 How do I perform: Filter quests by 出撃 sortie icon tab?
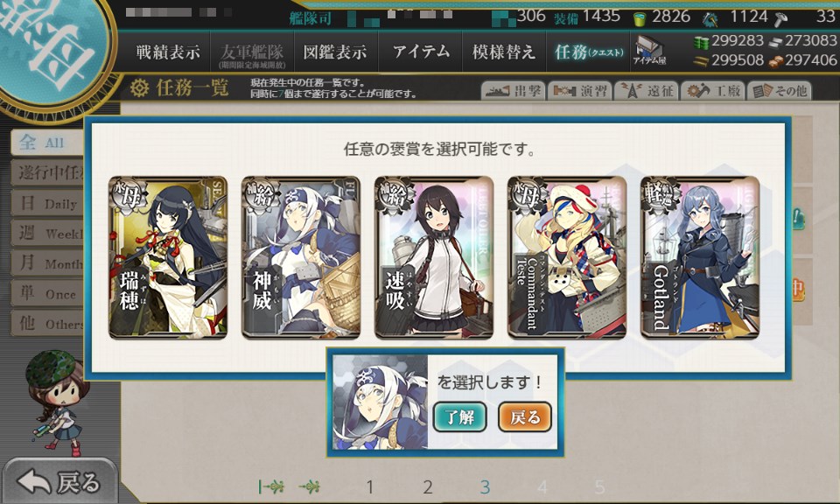point(513,91)
